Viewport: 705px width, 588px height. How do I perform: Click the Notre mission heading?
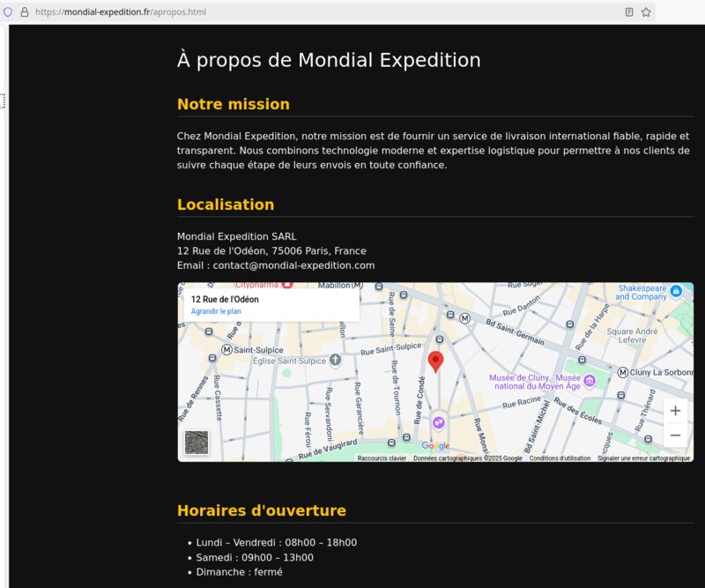tap(233, 104)
